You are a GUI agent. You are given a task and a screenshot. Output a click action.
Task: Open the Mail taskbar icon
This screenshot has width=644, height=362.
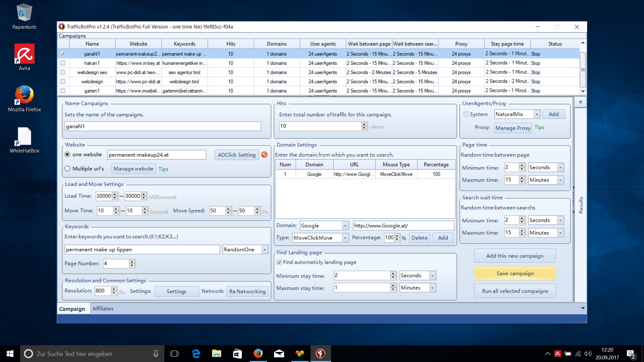pos(279,354)
